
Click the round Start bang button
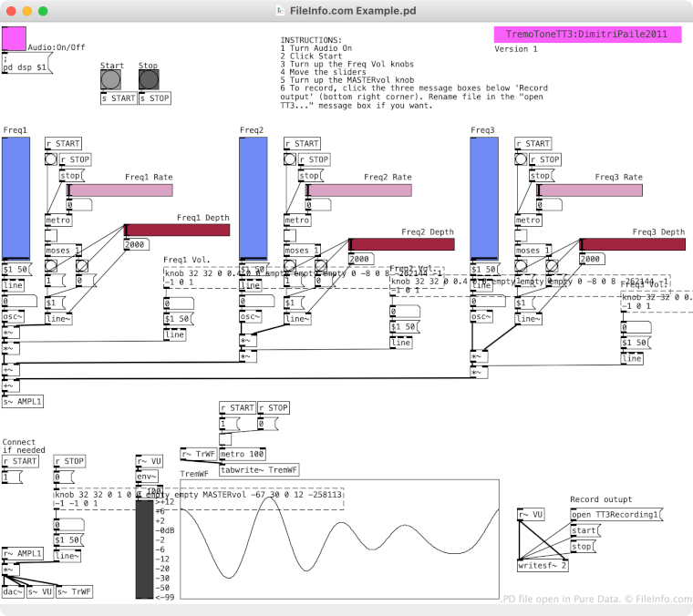(x=110, y=80)
